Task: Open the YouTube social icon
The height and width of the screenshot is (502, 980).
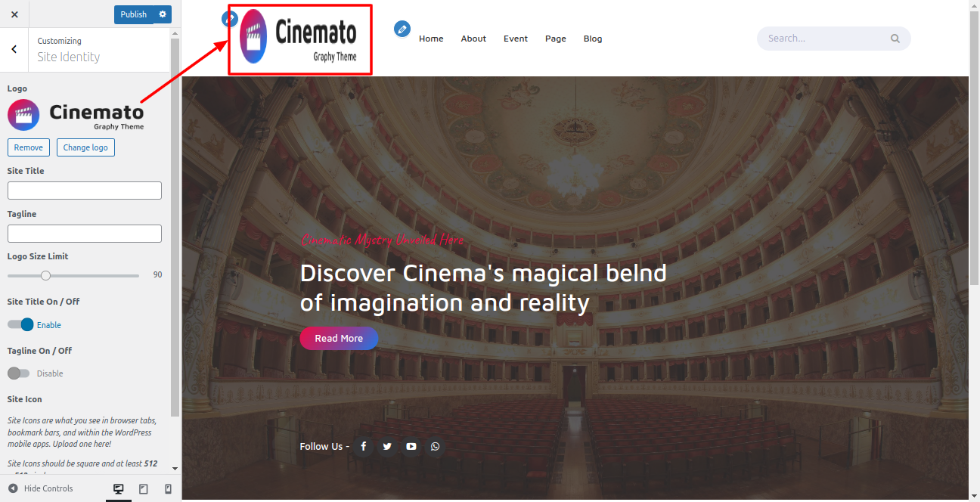Action: (411, 447)
